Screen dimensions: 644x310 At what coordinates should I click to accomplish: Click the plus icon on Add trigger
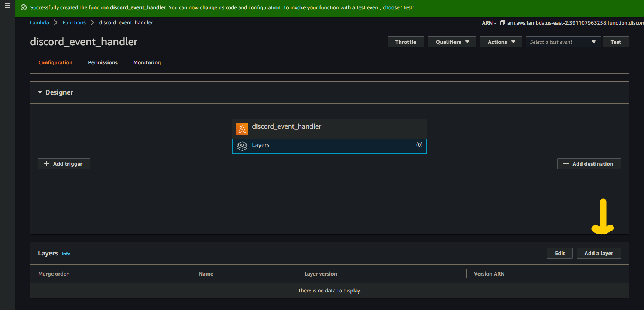tap(47, 164)
